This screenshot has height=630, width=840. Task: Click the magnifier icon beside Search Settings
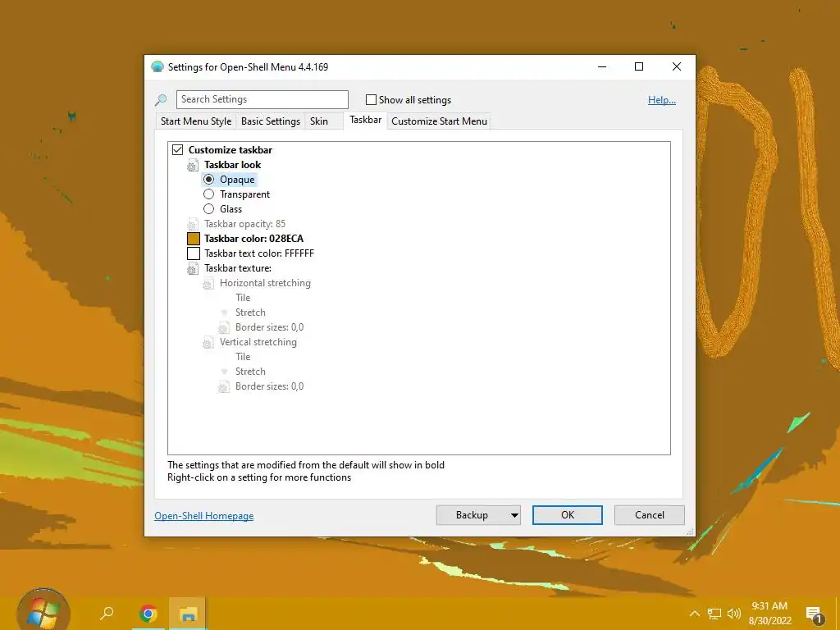[x=161, y=99]
